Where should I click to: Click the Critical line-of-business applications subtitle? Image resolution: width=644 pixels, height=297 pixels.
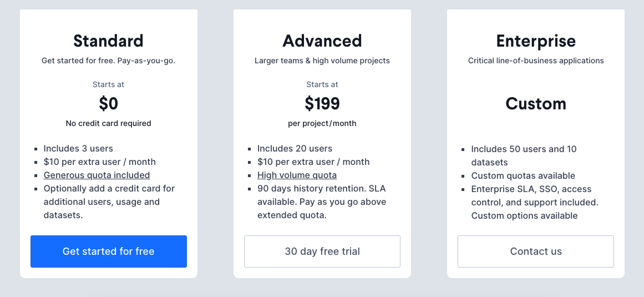click(x=536, y=61)
